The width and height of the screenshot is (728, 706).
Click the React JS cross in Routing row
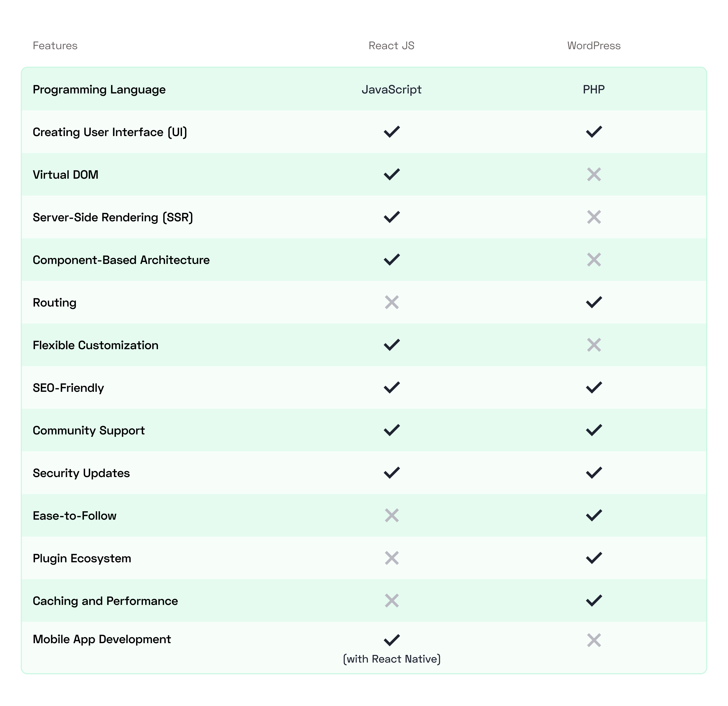point(392,302)
